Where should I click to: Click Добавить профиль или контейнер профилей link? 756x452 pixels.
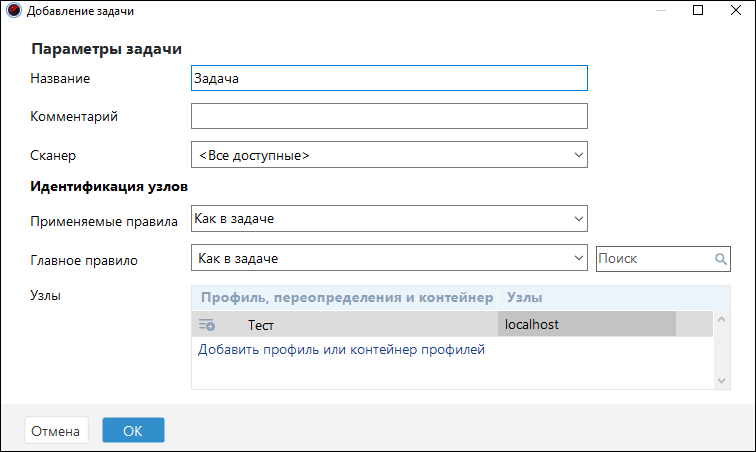[x=341, y=349]
